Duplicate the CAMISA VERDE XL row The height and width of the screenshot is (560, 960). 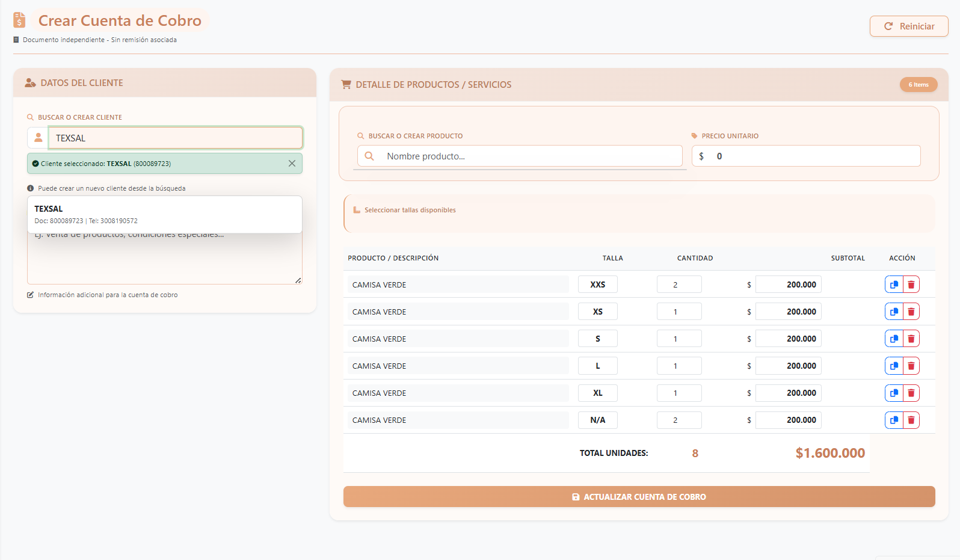[x=894, y=393]
